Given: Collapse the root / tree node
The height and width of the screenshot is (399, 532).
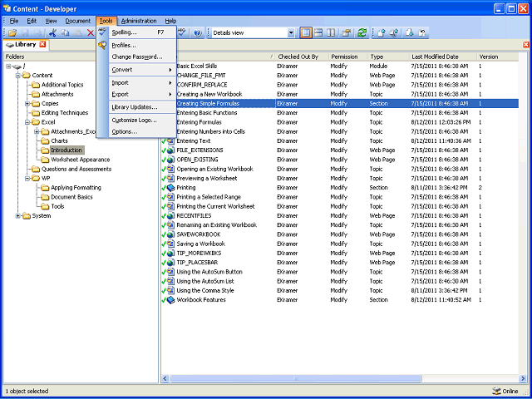Looking at the screenshot, I should coord(9,66).
